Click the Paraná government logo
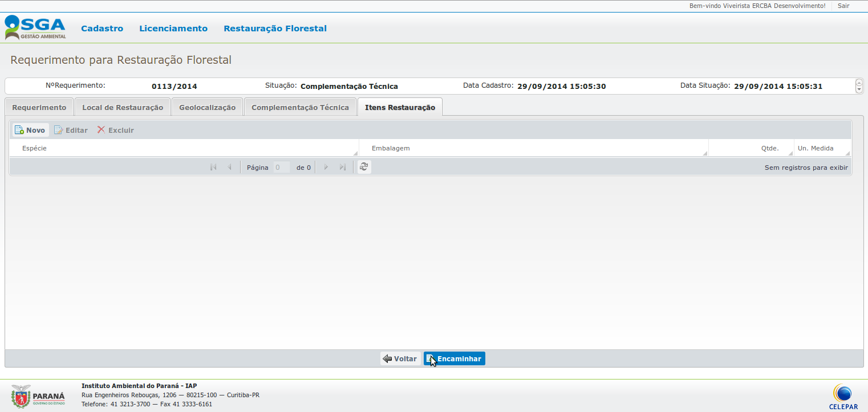The width and height of the screenshot is (868, 412). coord(38,395)
